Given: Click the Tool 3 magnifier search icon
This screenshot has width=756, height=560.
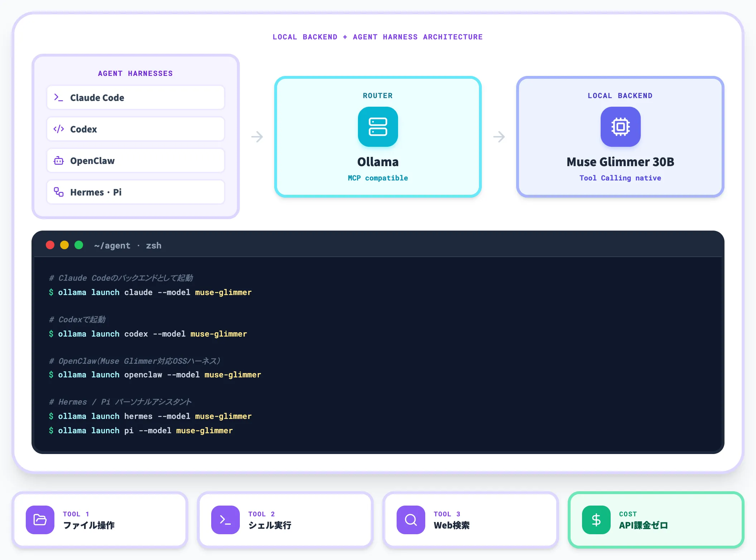Looking at the screenshot, I should coord(411,520).
